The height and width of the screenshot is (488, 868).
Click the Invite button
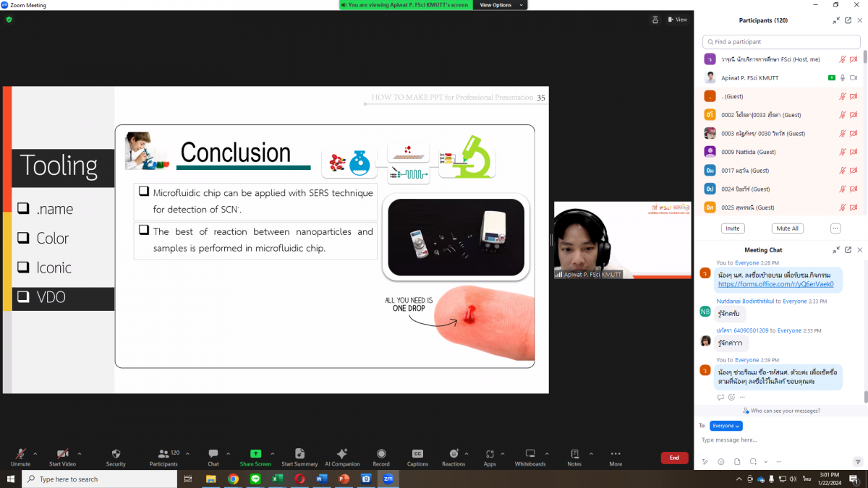[733, 228]
